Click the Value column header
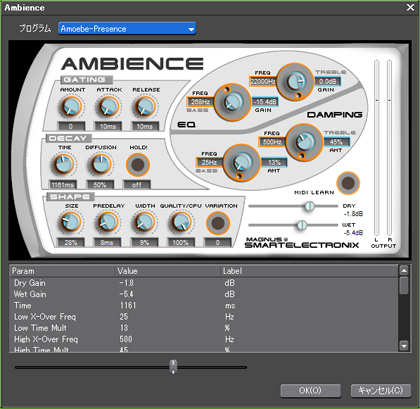 click(x=168, y=271)
